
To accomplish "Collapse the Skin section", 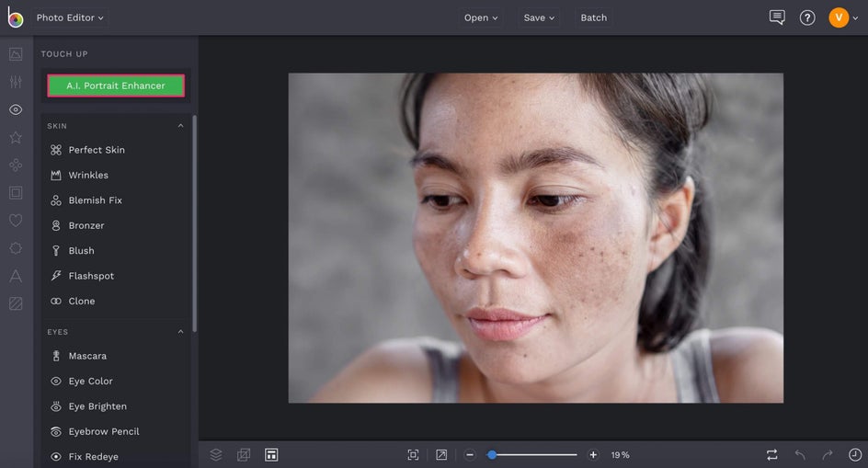I will click(x=180, y=126).
